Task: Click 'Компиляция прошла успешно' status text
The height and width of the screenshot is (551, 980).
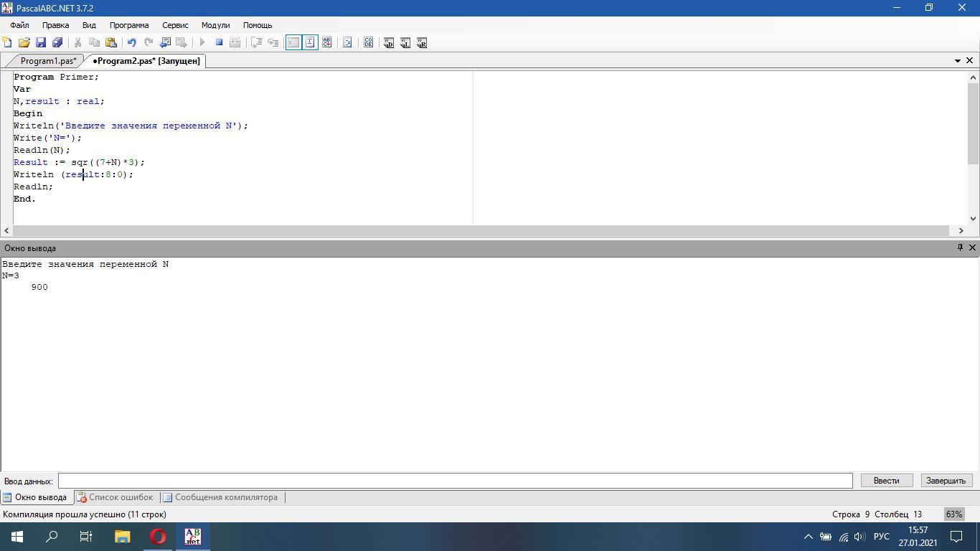Action: pos(85,514)
